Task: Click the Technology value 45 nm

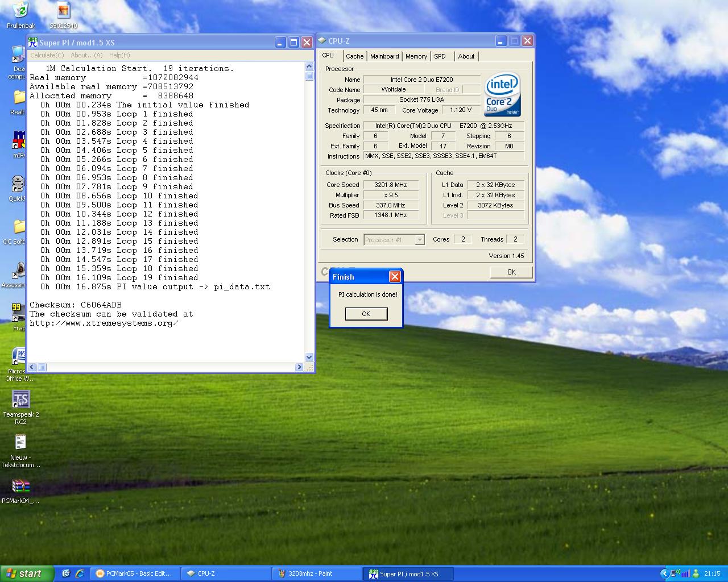Action: (x=379, y=110)
